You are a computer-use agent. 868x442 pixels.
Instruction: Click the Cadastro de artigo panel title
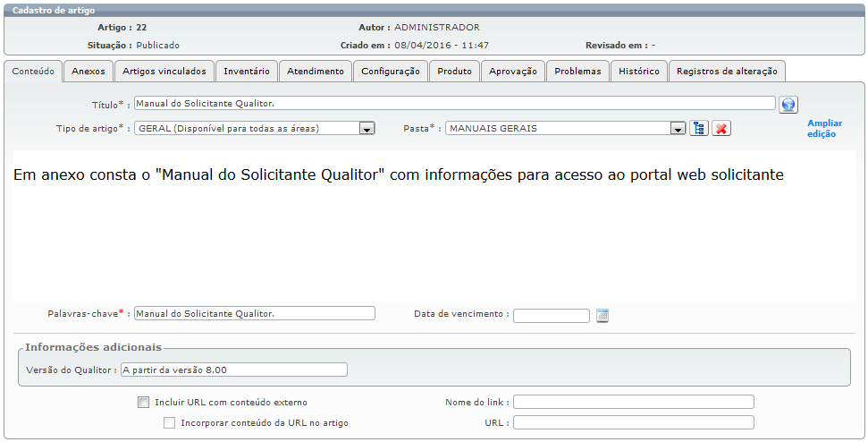pos(54,10)
